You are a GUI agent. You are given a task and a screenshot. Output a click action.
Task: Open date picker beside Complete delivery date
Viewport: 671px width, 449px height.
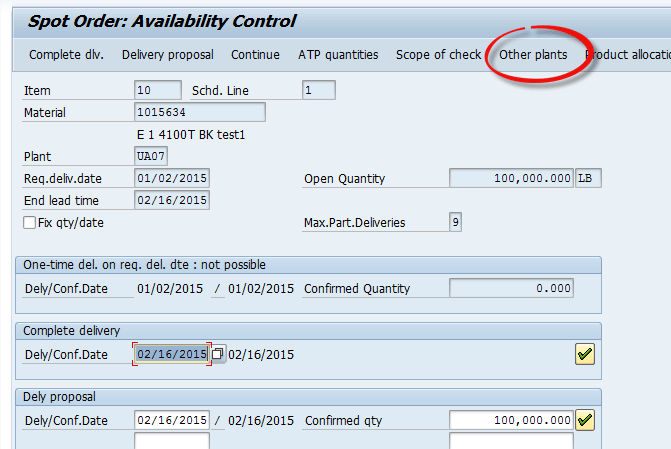click(x=217, y=354)
